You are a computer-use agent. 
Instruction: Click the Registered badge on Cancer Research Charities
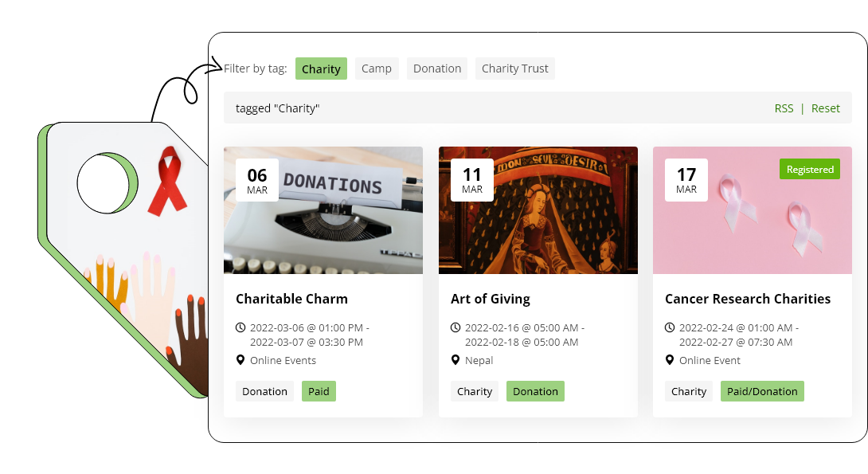810,169
